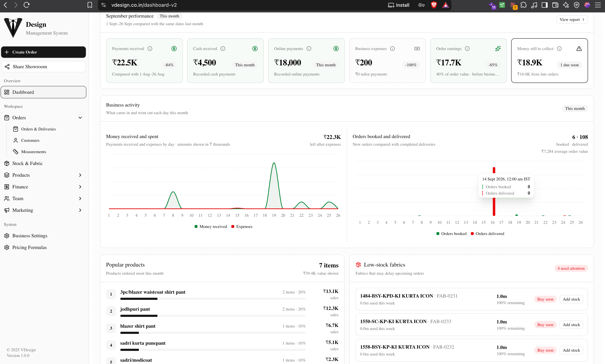Click the Brave shield icon in address bar
605x364 pixels.
point(434,5)
